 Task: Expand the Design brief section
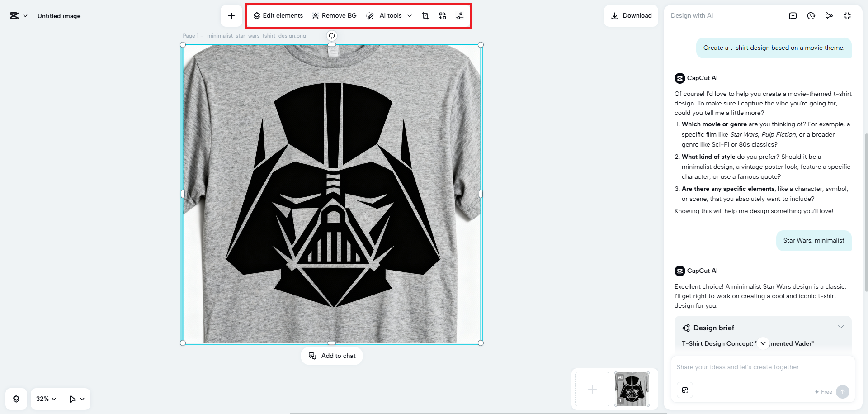click(x=840, y=327)
